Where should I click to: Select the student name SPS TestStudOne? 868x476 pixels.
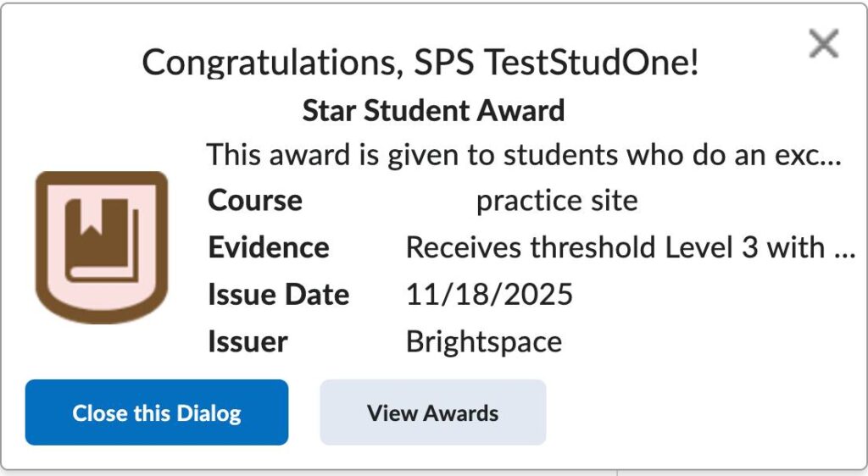(x=556, y=63)
